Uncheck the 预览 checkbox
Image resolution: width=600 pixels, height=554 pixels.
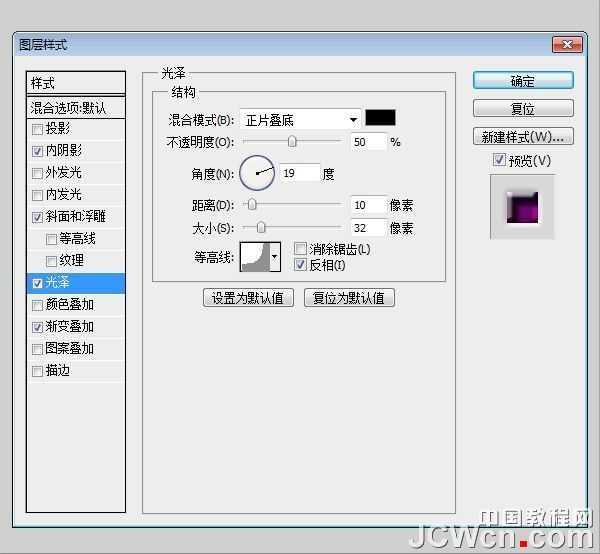point(500,160)
